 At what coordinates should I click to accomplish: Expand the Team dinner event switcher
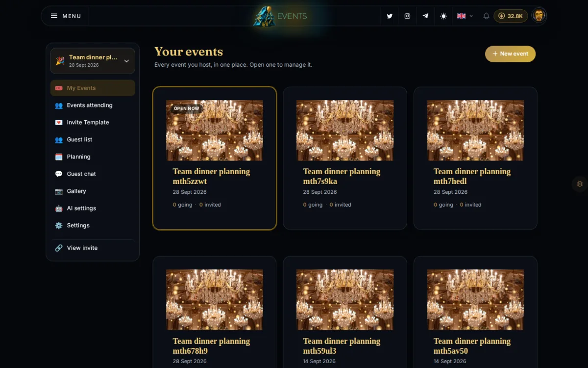click(93, 61)
